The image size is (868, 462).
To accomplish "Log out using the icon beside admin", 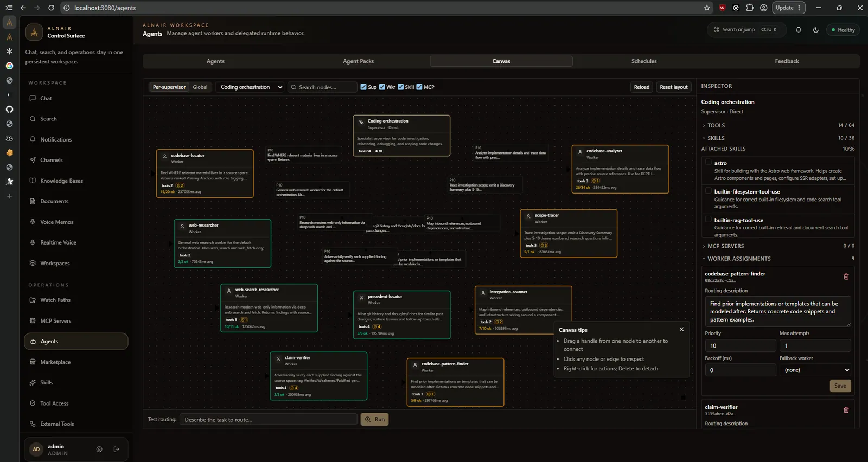I will coord(117,449).
